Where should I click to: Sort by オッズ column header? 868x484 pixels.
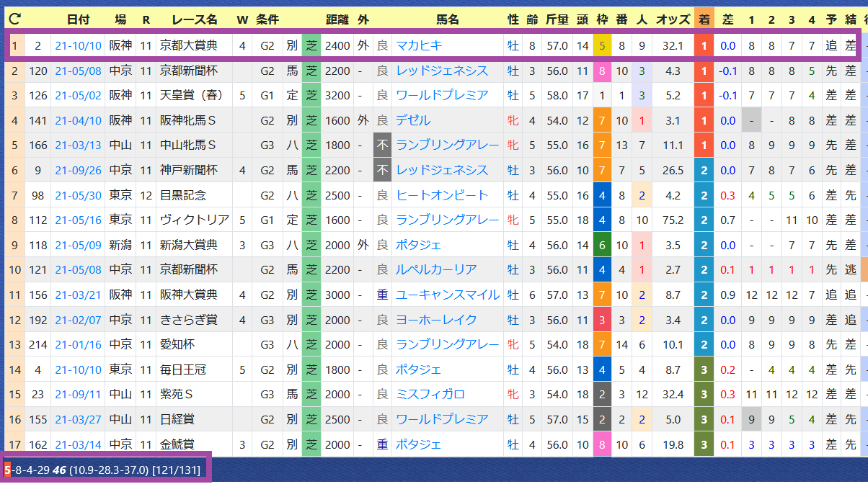click(x=673, y=19)
